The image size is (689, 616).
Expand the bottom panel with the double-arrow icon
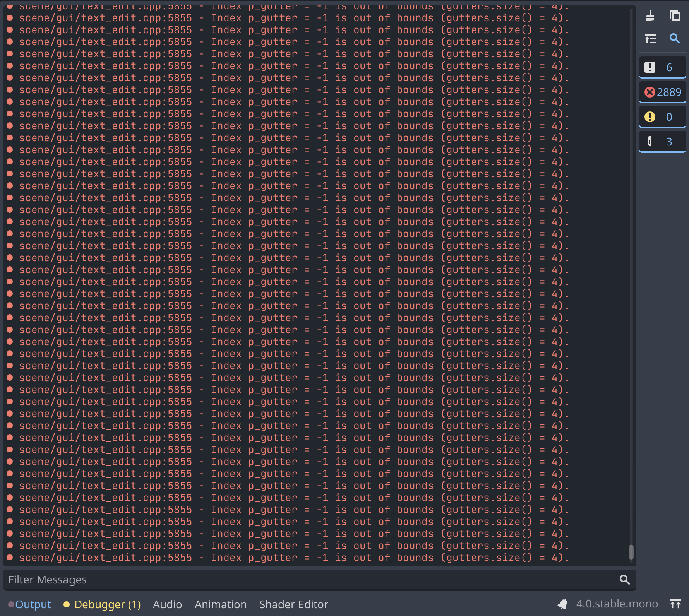coord(676,604)
